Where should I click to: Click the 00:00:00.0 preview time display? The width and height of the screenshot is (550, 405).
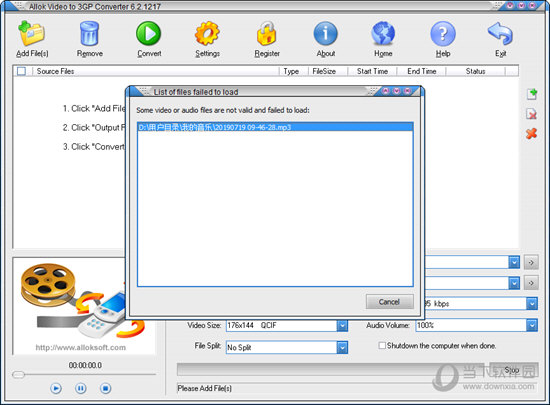85,365
